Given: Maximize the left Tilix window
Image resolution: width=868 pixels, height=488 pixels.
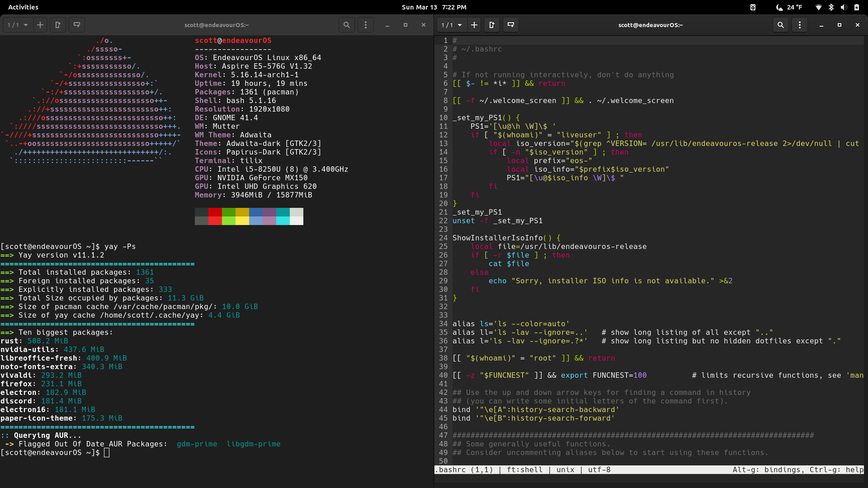Looking at the screenshot, I should [x=406, y=25].
